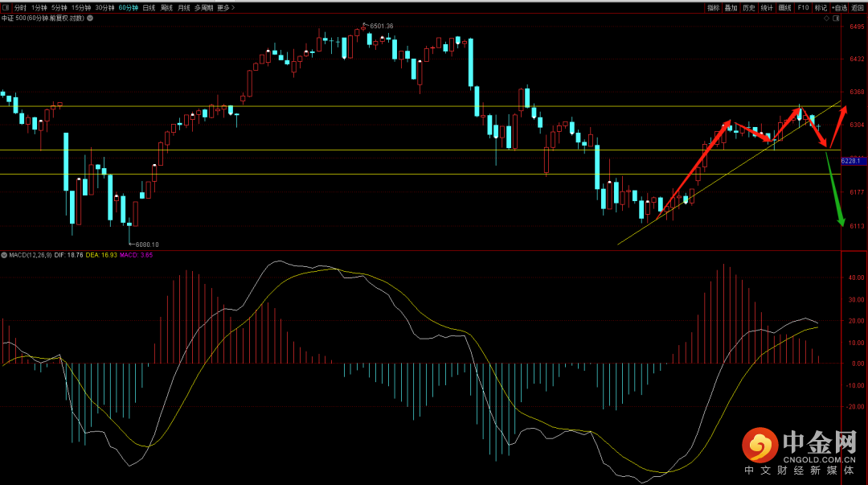Image resolution: width=868 pixels, height=485 pixels.
Task: Open F10 company information
Action: coord(803,8)
